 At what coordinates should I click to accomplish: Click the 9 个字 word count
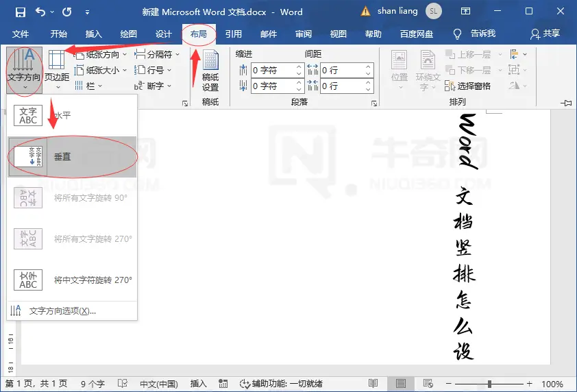pos(93,384)
